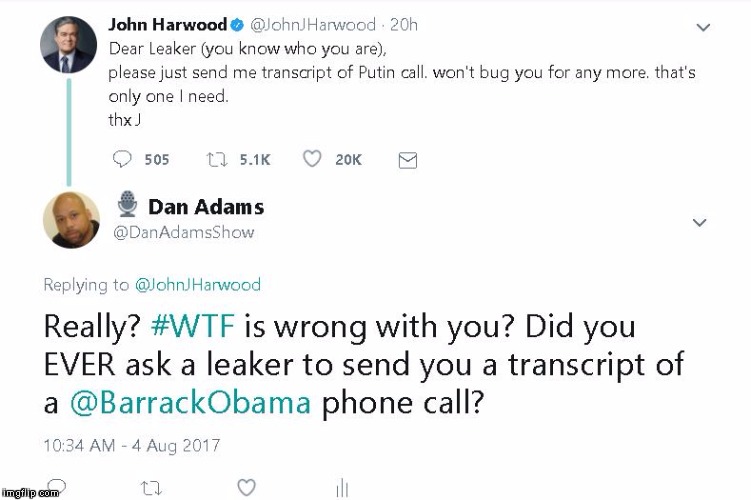Retweet Dan Adams' reply tweet
This screenshot has width=751, height=500.
(x=151, y=488)
